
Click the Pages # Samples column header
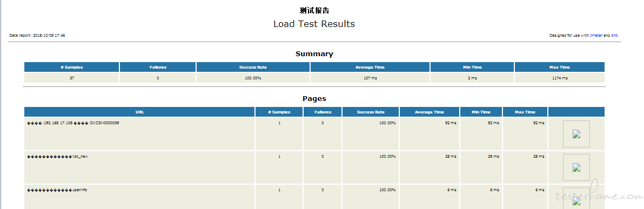click(279, 112)
